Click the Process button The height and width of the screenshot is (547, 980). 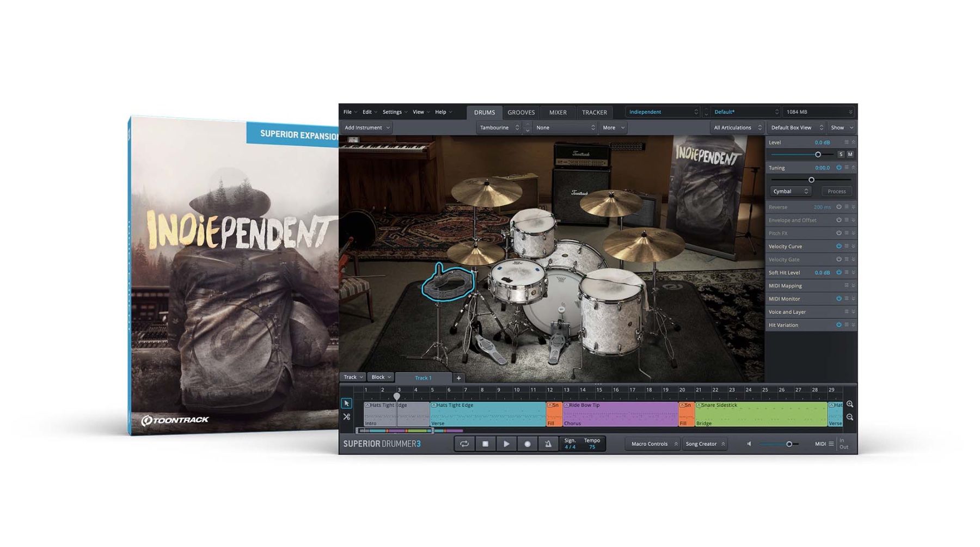coord(836,191)
